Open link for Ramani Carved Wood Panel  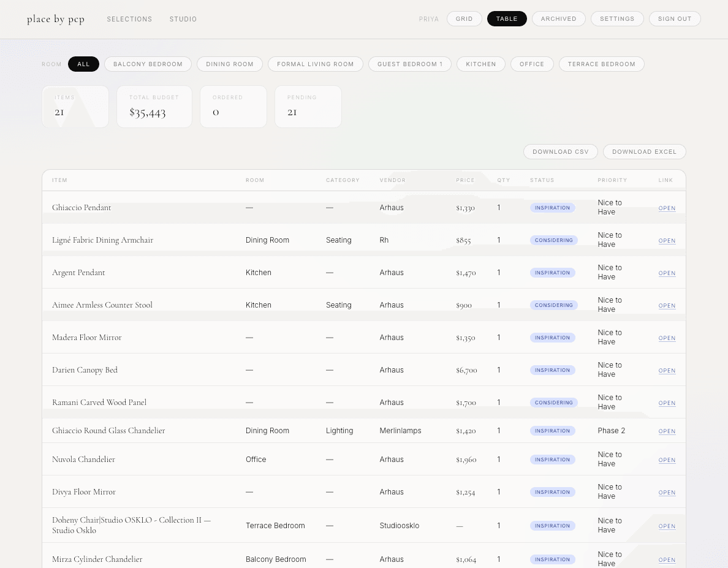(x=667, y=403)
